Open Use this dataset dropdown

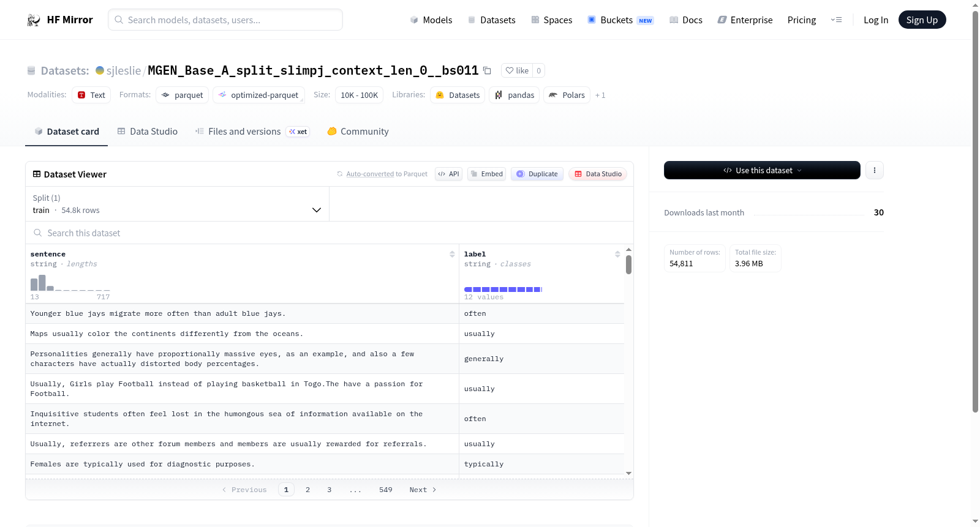click(x=762, y=170)
